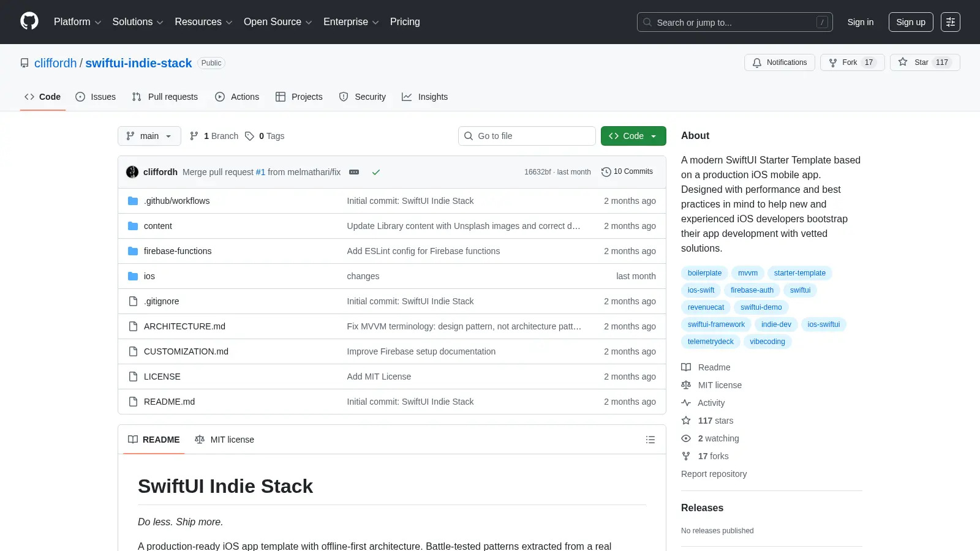View the green commit status checkmark
The width and height of the screenshot is (980, 551).
[376, 172]
